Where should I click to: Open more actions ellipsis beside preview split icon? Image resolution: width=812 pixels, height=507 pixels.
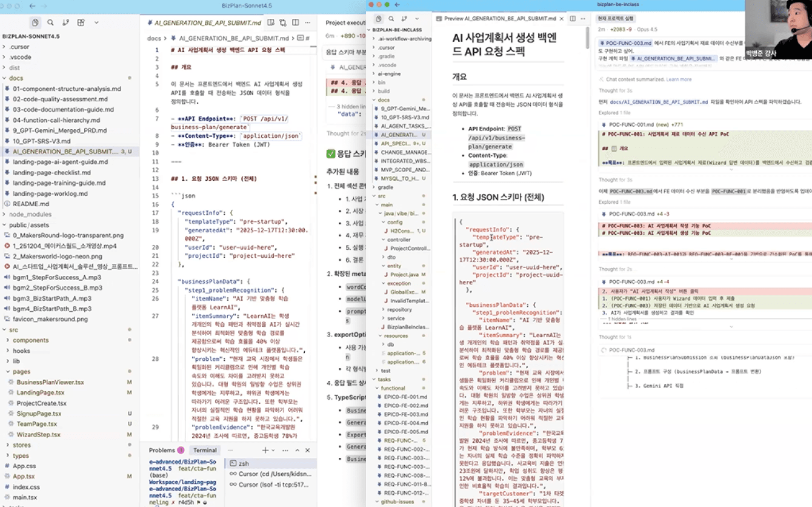click(583, 19)
